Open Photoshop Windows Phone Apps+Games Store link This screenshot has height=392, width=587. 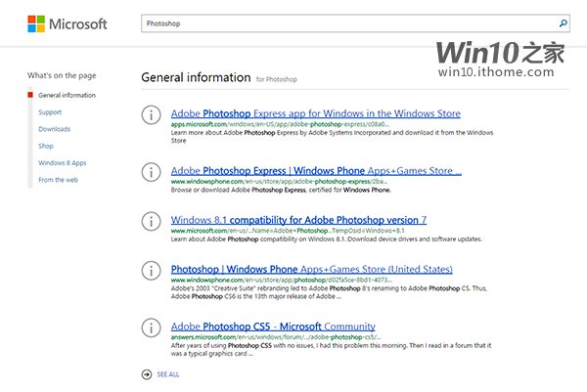point(311,269)
